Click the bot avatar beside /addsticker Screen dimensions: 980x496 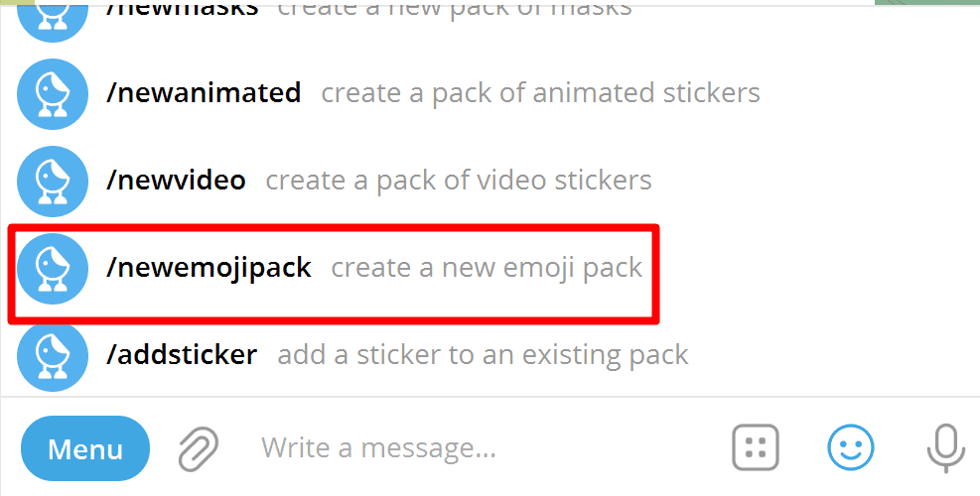tap(54, 355)
